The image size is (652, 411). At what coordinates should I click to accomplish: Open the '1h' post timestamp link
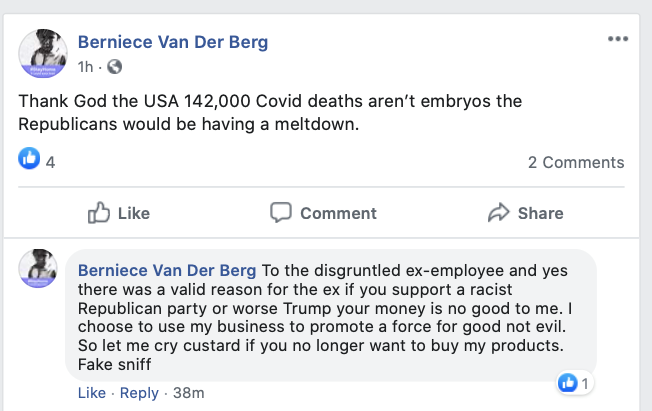[85, 67]
